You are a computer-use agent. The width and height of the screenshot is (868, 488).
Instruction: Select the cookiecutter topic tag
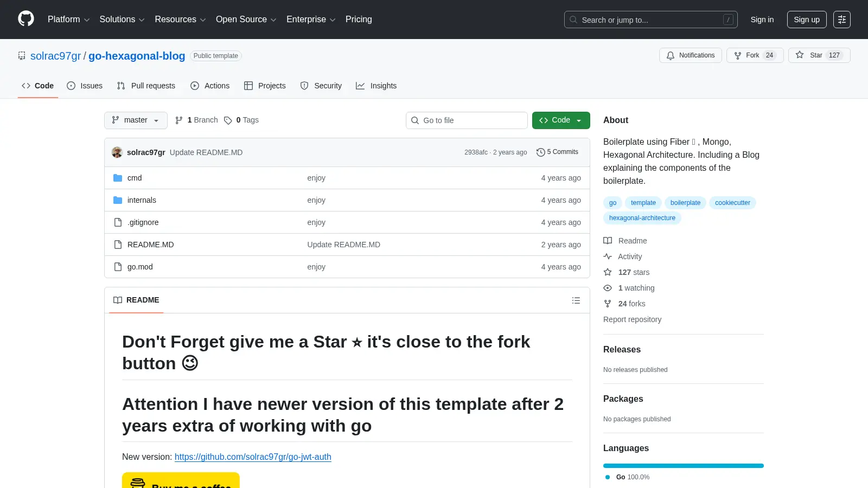(732, 203)
